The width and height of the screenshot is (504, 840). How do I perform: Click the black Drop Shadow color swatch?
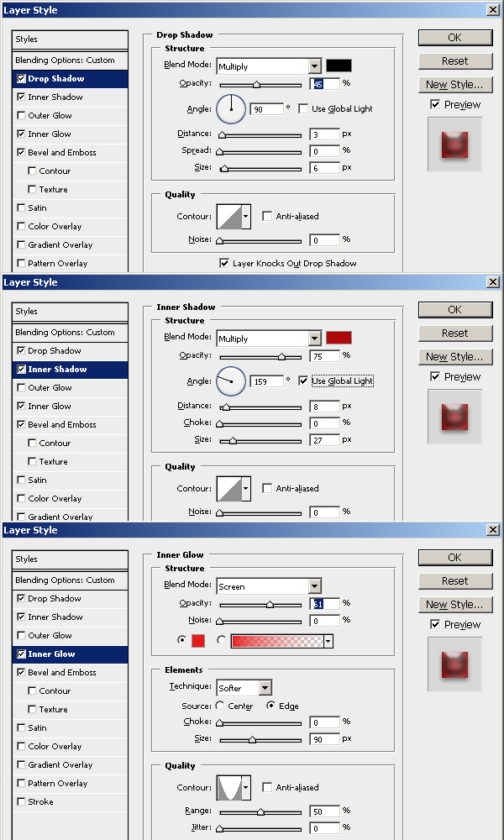tap(339, 66)
